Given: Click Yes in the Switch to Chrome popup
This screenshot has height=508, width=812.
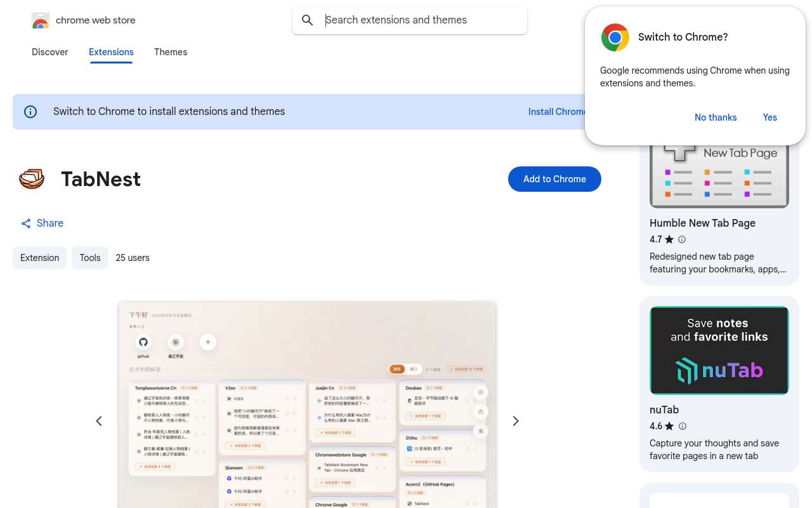Looking at the screenshot, I should pos(770,117).
